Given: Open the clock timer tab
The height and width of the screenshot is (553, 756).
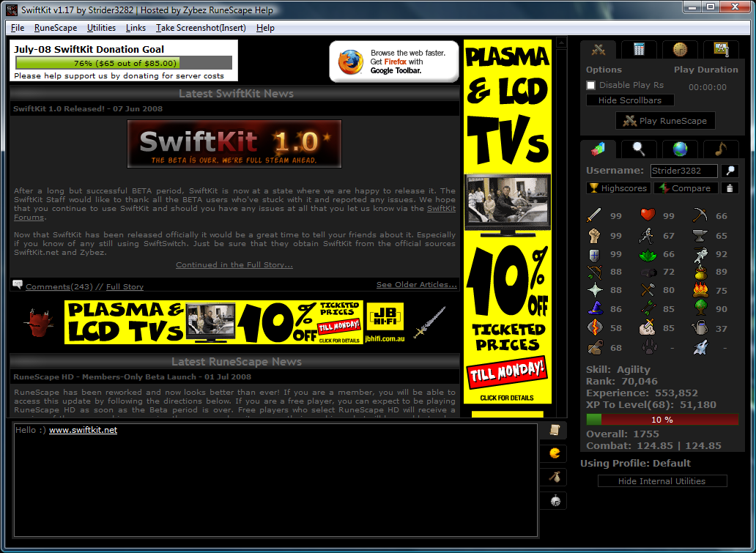Looking at the screenshot, I should (x=680, y=49).
